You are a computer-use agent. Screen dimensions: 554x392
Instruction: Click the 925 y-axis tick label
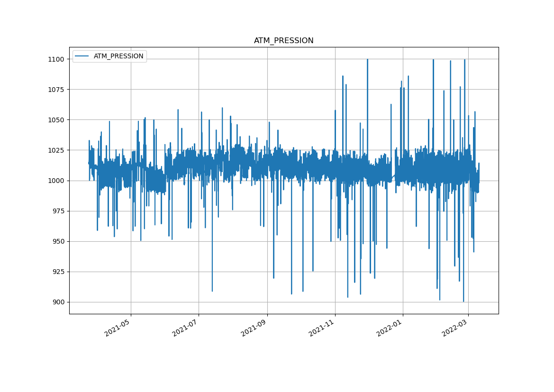tap(57, 272)
